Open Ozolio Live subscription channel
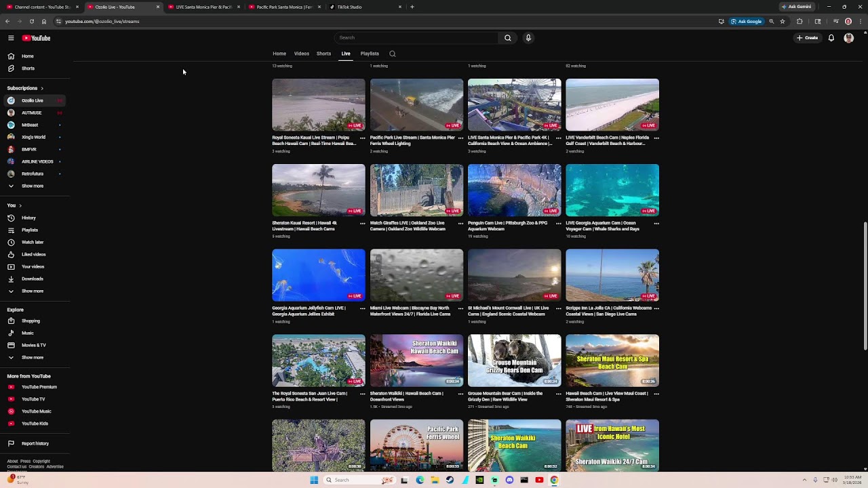Screen dimensions: 868x488 point(35,101)
